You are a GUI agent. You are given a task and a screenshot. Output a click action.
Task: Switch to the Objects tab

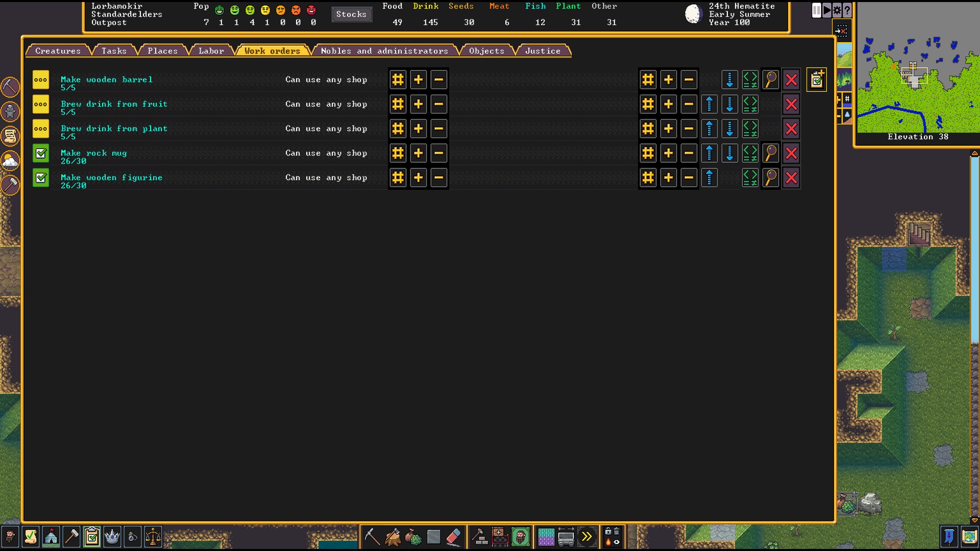pos(486,51)
